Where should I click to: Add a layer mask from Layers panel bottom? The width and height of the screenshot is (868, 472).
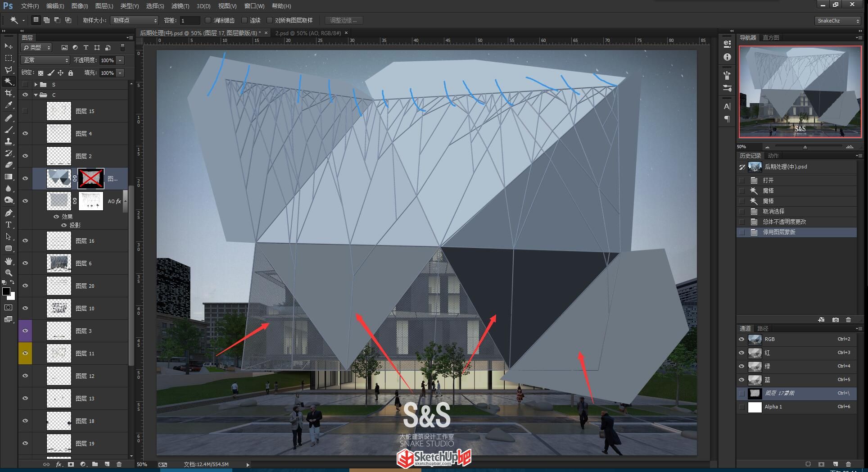tap(71, 464)
